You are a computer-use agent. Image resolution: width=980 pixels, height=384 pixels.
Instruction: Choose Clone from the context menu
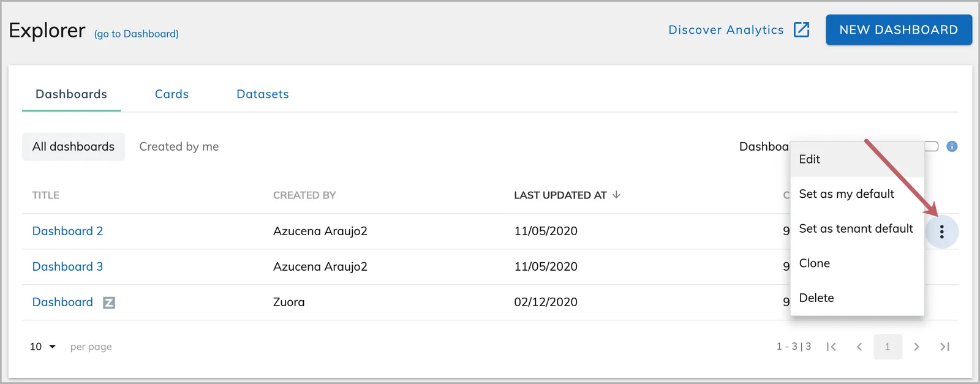tap(857, 263)
